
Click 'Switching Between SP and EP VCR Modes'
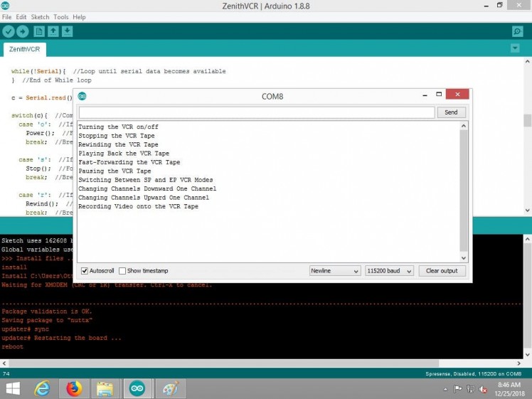[146, 180]
